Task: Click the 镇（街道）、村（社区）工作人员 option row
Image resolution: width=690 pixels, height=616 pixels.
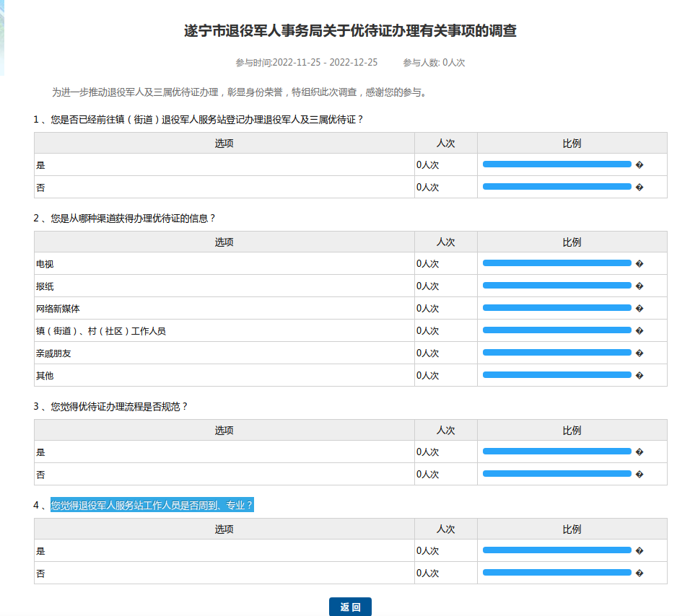Action: tap(101, 331)
